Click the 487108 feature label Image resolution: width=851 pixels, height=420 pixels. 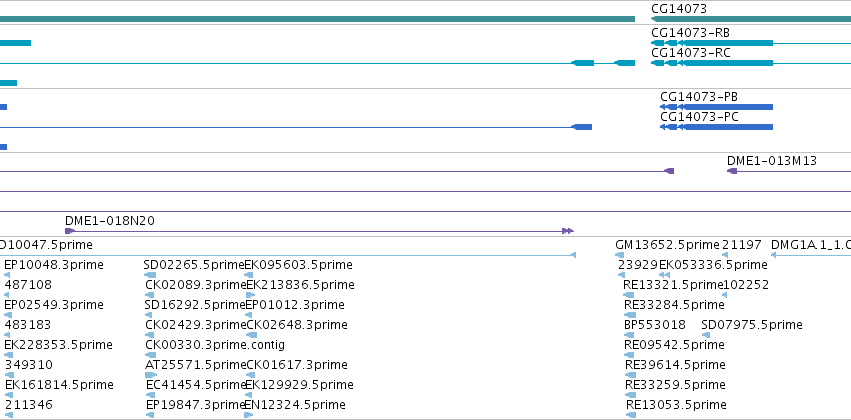click(x=28, y=285)
